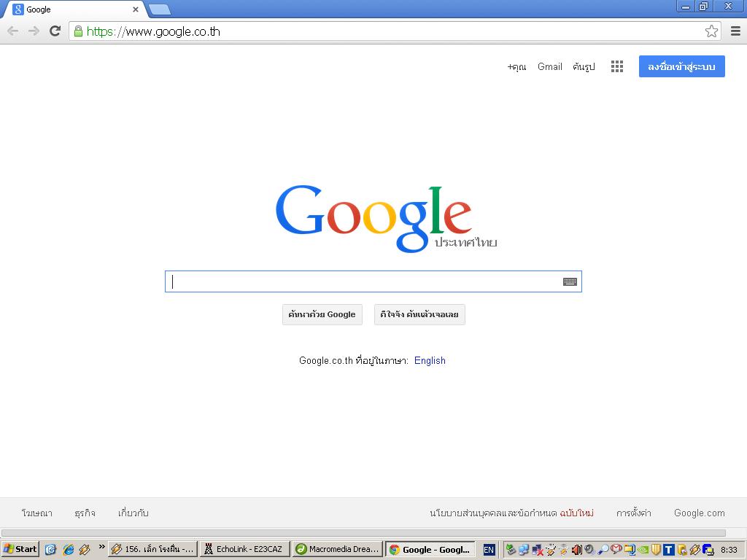747x560 pixels.
Task: Open the ค้นรูป image search link
Action: click(x=584, y=66)
